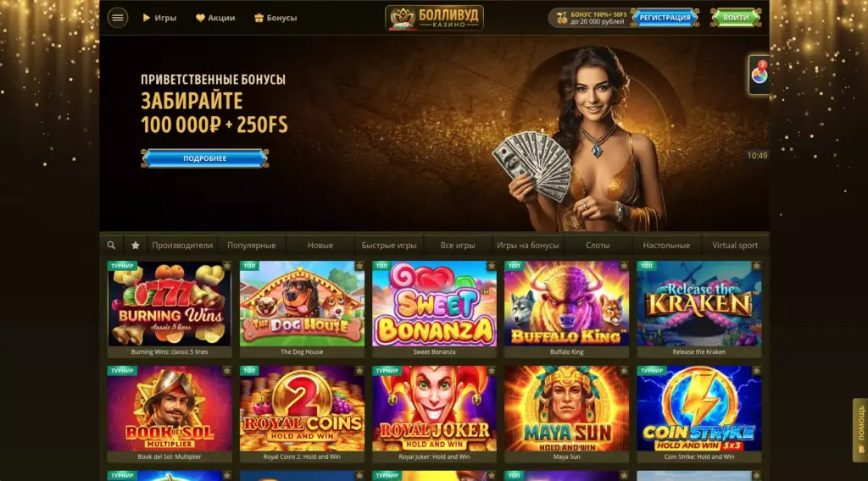Open the Помощь help side panel
This screenshot has height=481, width=868.
click(861, 429)
